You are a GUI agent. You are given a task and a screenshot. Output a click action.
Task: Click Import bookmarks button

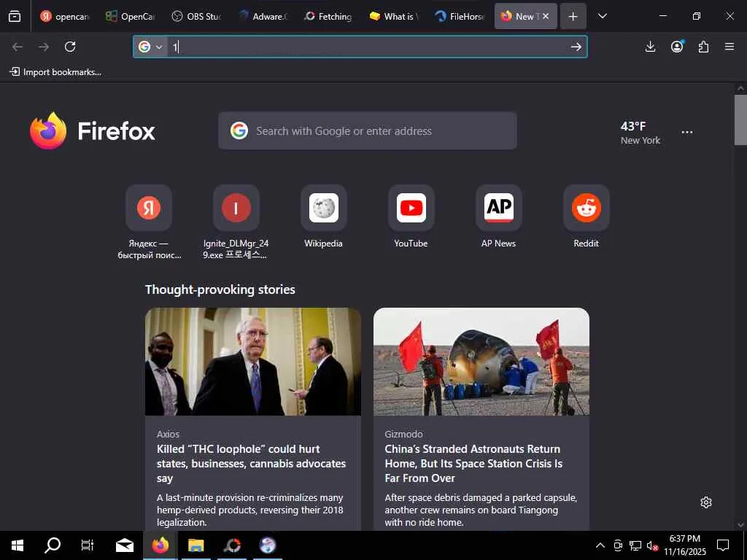point(55,72)
